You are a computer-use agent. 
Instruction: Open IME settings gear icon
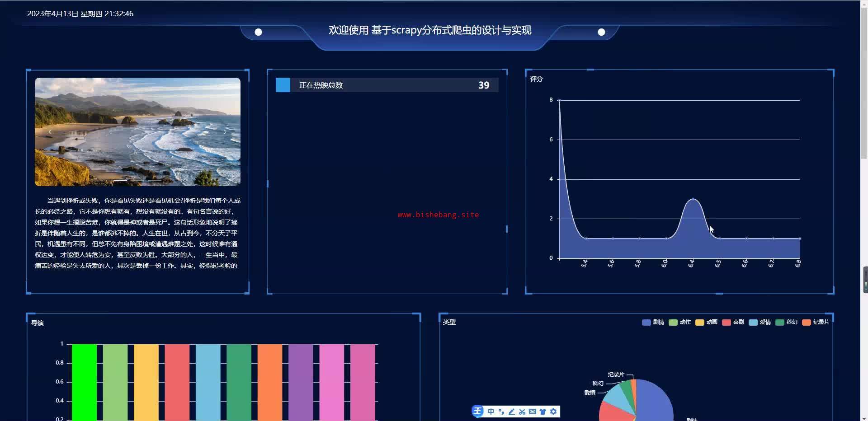coord(553,412)
